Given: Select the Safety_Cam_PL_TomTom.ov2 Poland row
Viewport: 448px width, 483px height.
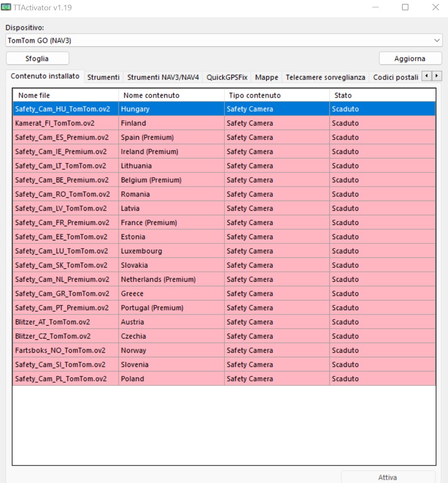Looking at the screenshot, I should tap(224, 378).
